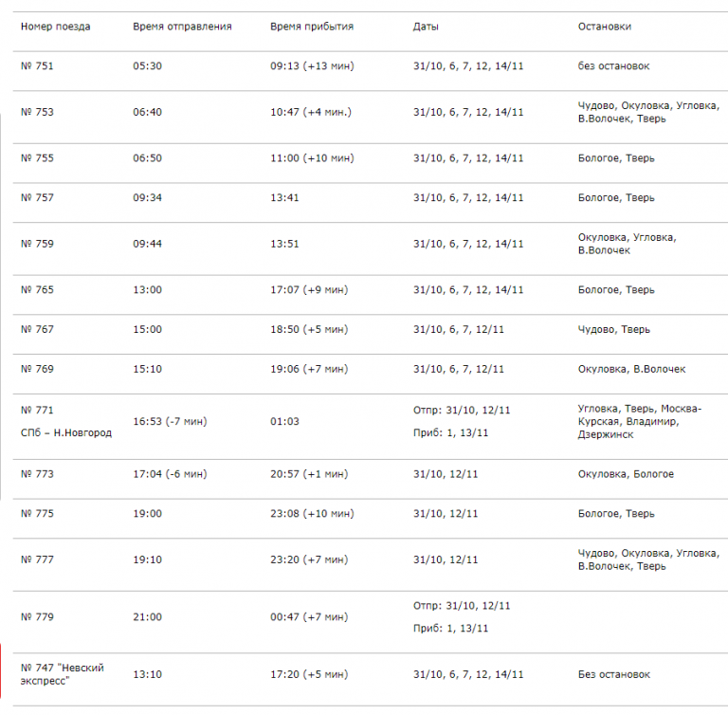Select train № 747 "Невский экспресс"

(x=62, y=674)
